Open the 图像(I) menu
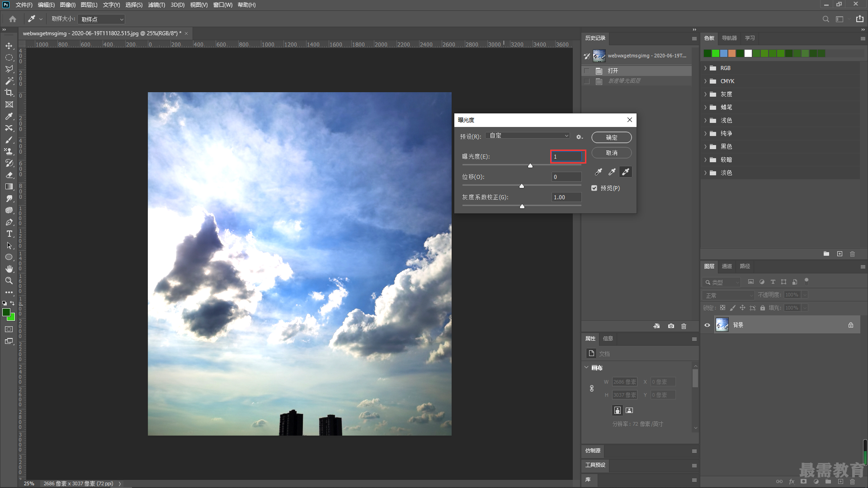The height and width of the screenshot is (488, 868). tap(68, 5)
